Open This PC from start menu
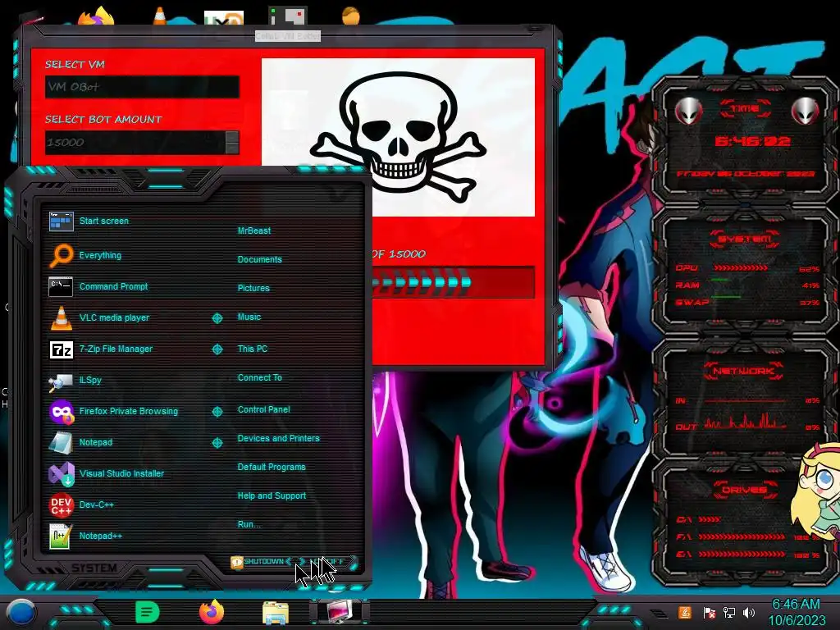840x630 pixels. click(x=253, y=349)
